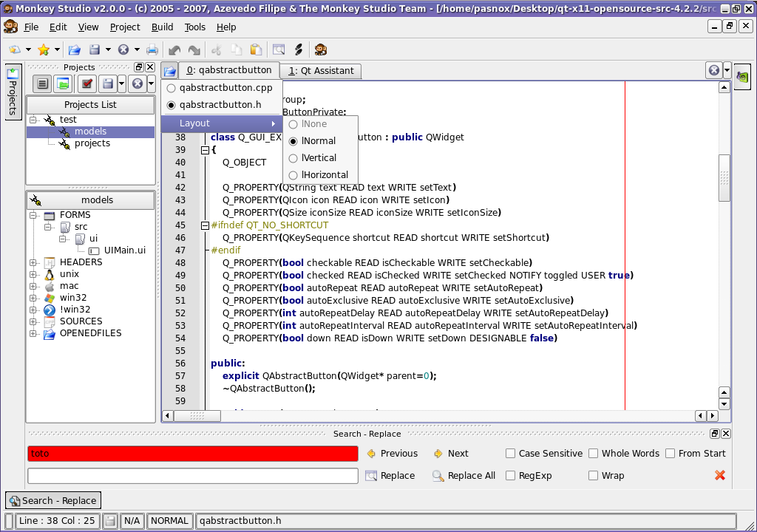This screenshot has width=757, height=532.
Task: Click the editor vertical scrollbar handle
Action: tap(724, 177)
